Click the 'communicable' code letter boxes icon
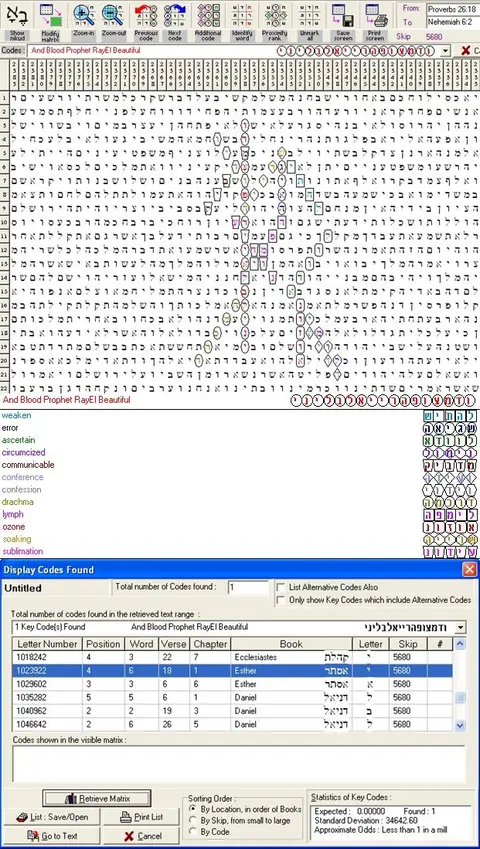 [x=450, y=465]
